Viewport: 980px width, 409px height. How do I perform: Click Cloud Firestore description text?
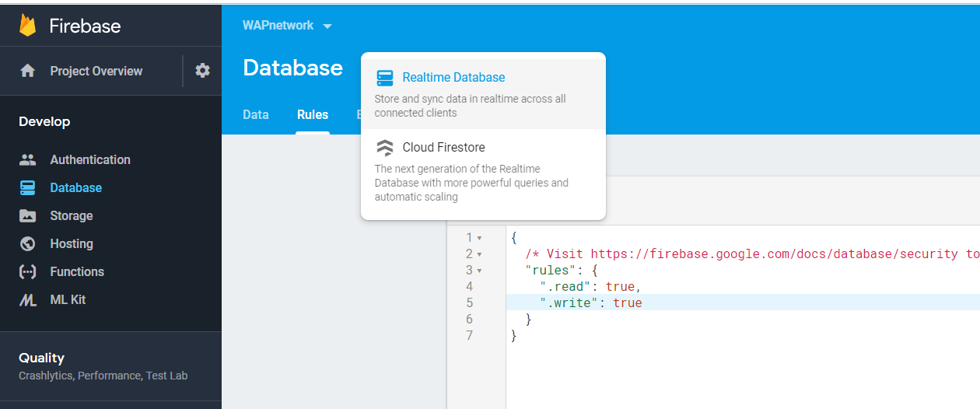point(471,183)
